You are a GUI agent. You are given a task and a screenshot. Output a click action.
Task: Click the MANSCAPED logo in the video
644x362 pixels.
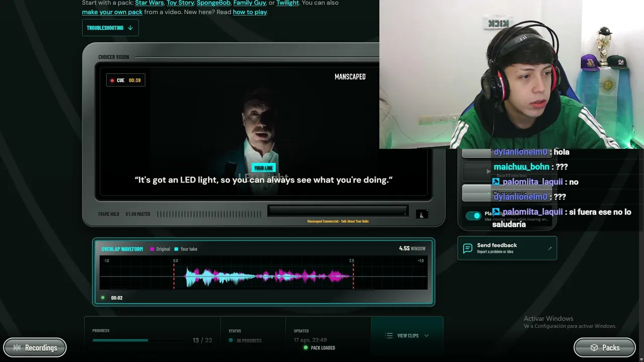pyautogui.click(x=350, y=77)
